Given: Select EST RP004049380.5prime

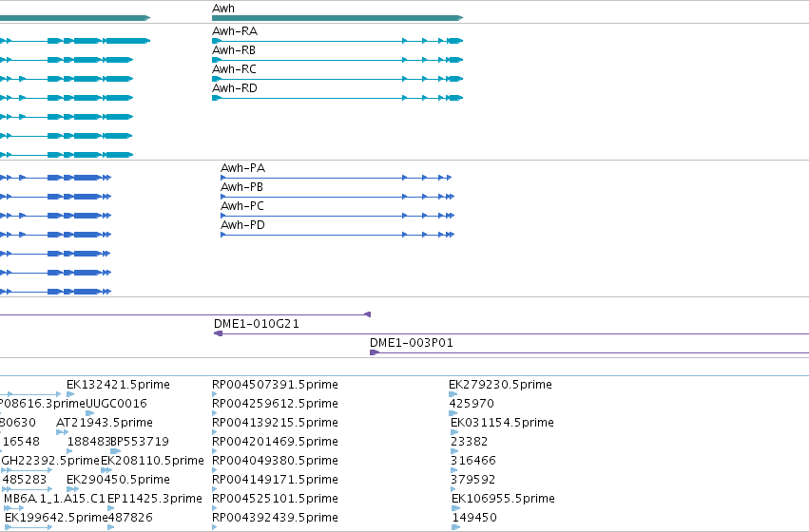Looking at the screenshot, I should (x=275, y=461).
